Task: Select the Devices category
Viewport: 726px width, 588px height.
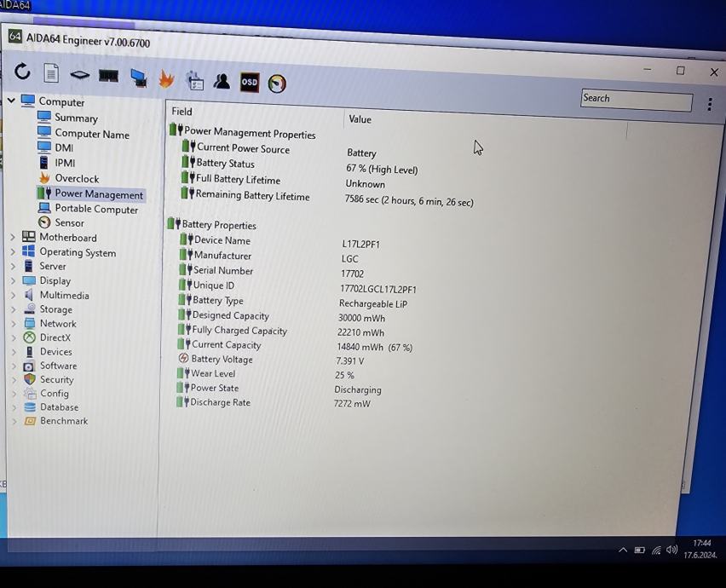Action: (49, 351)
